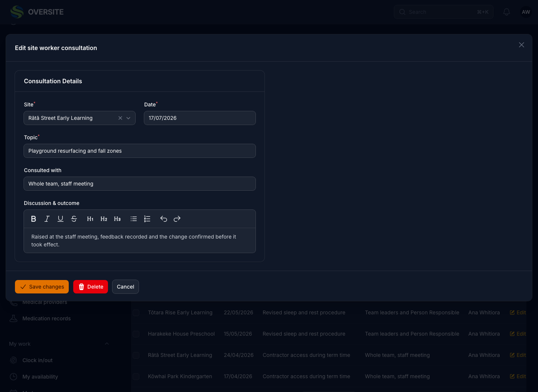Insert a bulleted list
Image resolution: width=538 pixels, height=392 pixels.
tap(134, 219)
